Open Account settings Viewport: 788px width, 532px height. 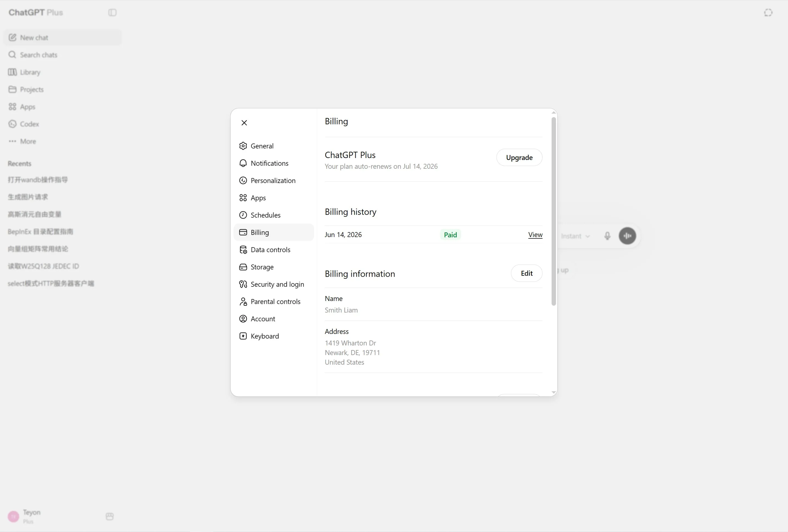click(274, 319)
